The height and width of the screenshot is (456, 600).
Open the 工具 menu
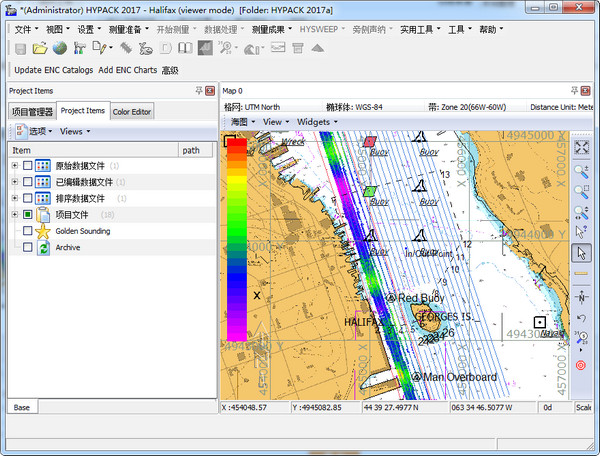[460, 29]
